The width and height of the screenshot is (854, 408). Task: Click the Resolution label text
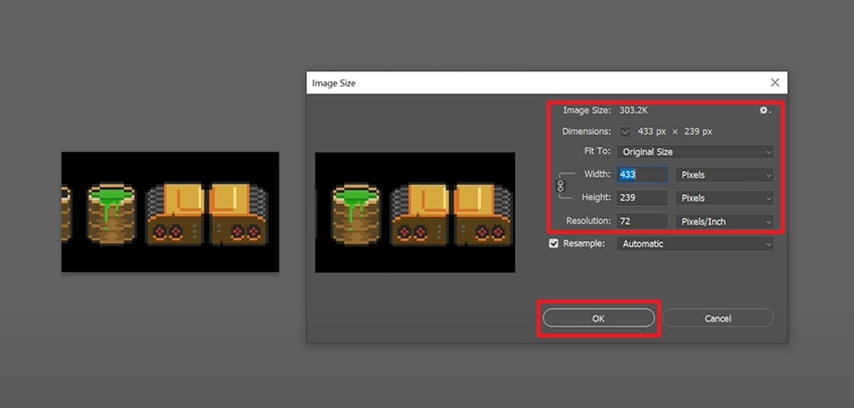click(x=588, y=221)
